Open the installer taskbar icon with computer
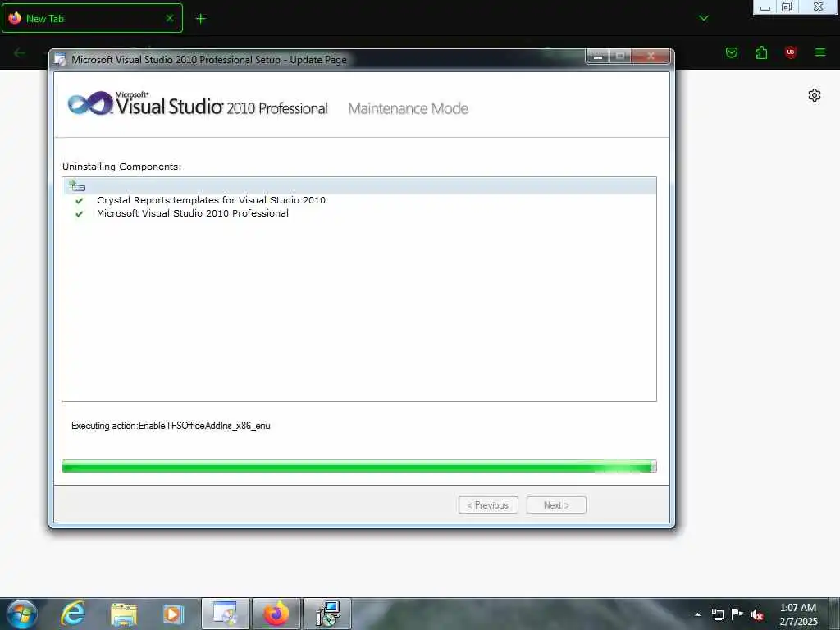 [x=327, y=614]
